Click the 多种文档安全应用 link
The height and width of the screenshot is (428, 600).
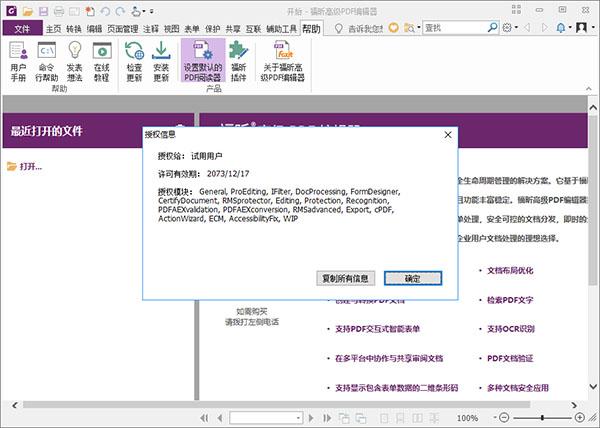click(518, 388)
